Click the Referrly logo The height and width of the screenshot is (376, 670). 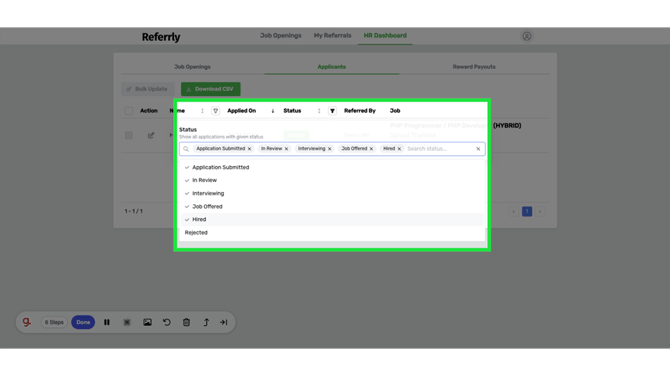(x=161, y=37)
